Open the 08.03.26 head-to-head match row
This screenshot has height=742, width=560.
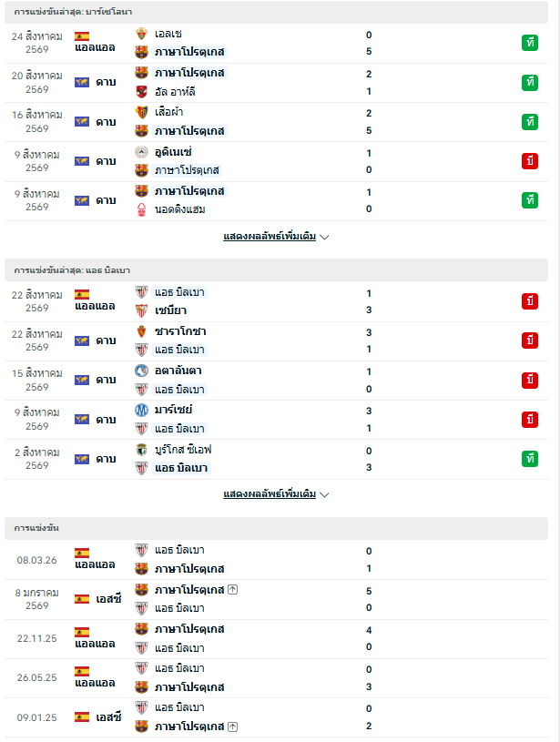(x=277, y=560)
